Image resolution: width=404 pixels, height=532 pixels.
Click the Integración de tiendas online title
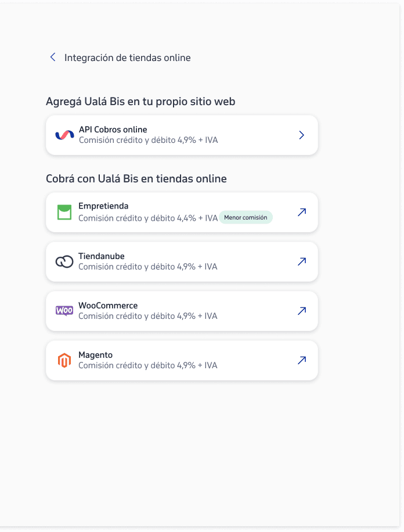pos(128,57)
